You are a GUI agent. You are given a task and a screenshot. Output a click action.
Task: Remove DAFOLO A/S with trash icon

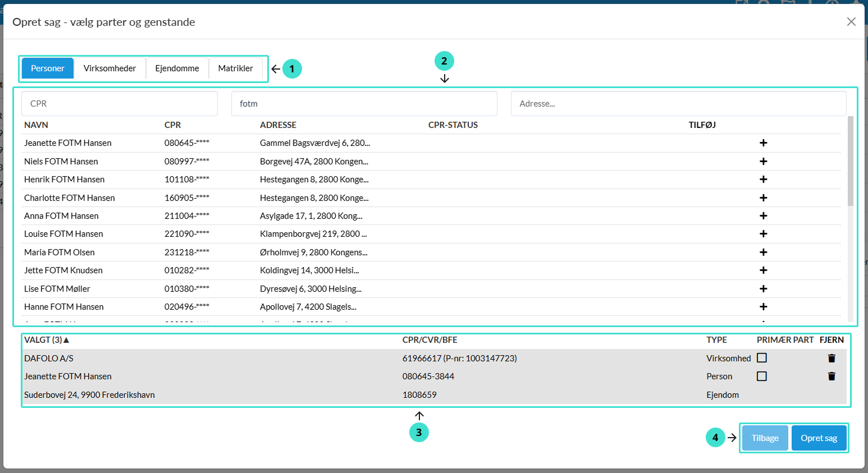(832, 359)
